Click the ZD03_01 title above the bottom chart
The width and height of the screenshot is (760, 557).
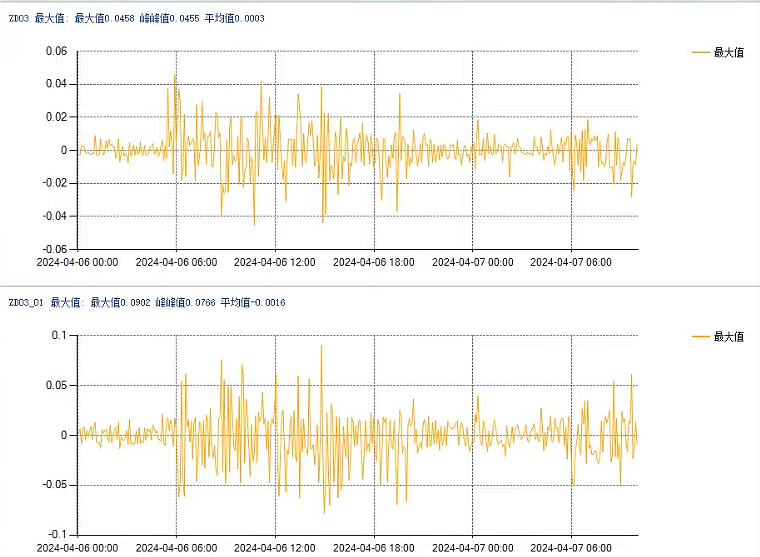tap(25, 302)
